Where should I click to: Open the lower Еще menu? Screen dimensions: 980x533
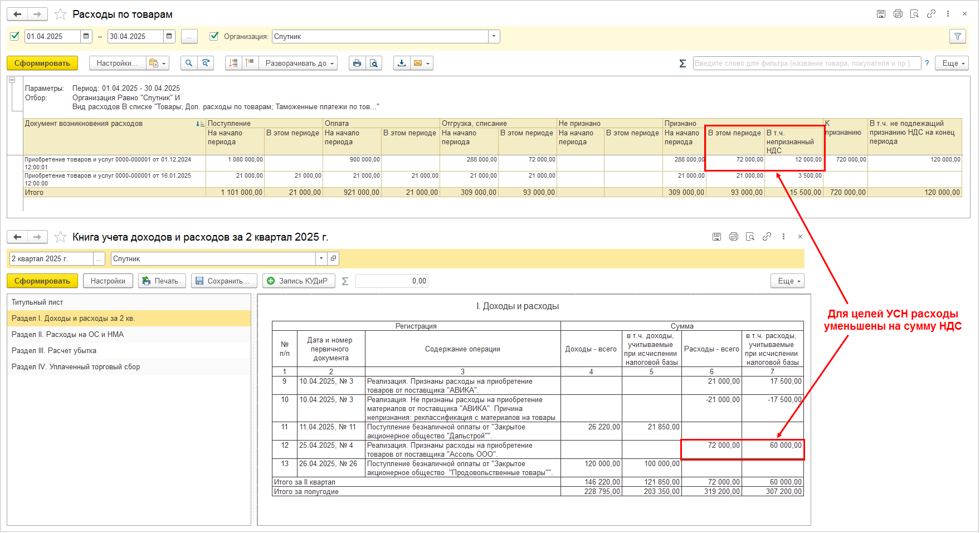[x=787, y=281]
